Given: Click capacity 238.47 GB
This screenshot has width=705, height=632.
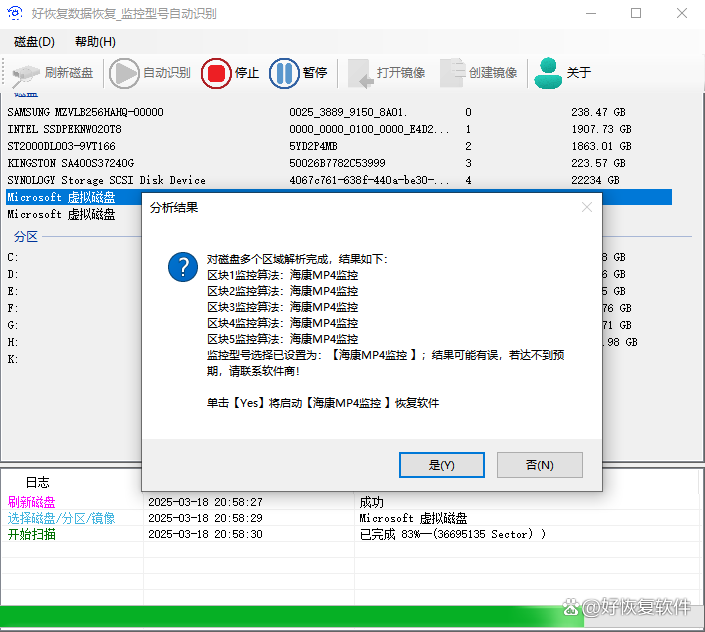Looking at the screenshot, I should pyautogui.click(x=598, y=112).
